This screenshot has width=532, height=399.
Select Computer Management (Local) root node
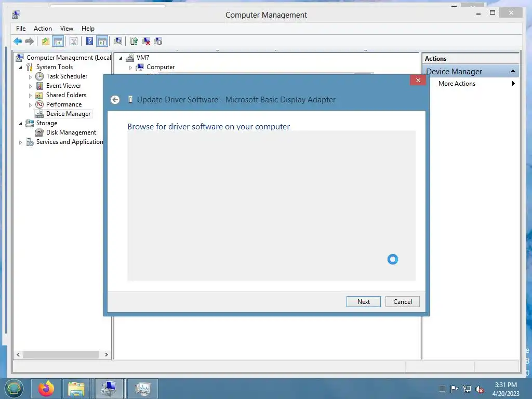[x=69, y=58]
